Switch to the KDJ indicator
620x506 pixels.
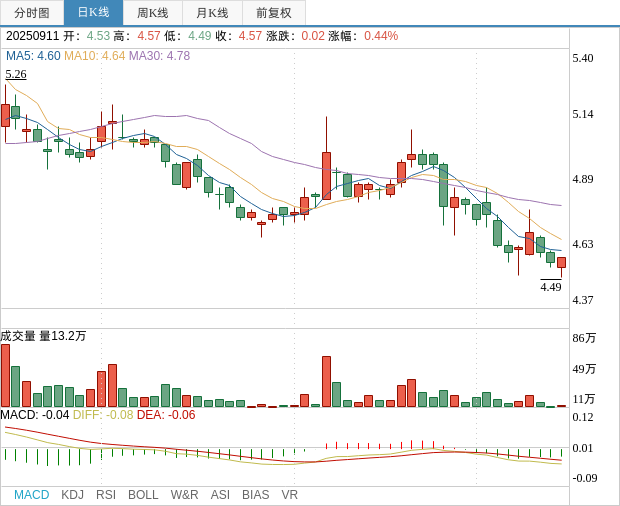72,495
